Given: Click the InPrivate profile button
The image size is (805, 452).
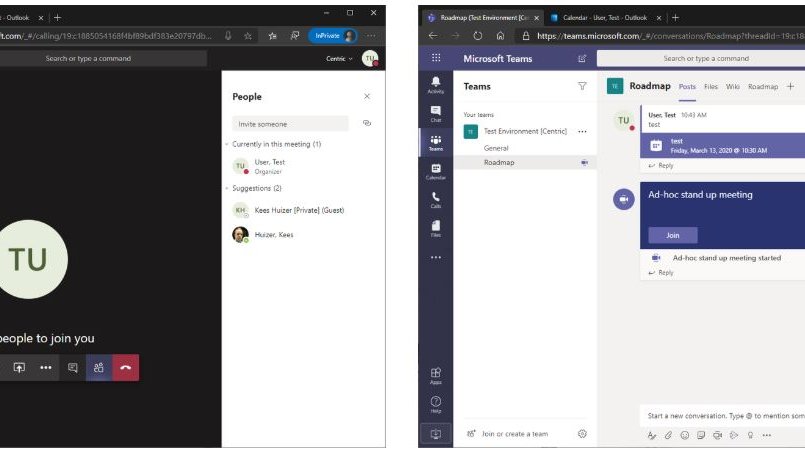Looking at the screenshot, I should [333, 36].
